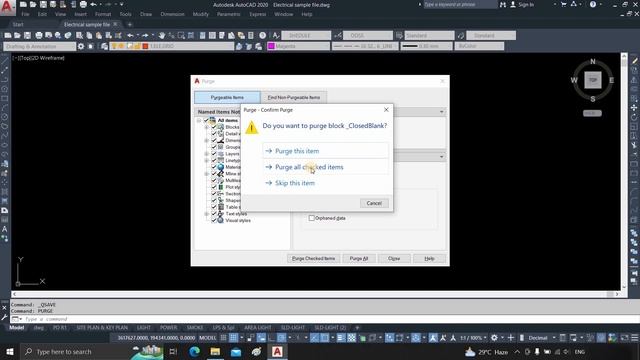Expand the Text styles tree node

click(x=207, y=214)
